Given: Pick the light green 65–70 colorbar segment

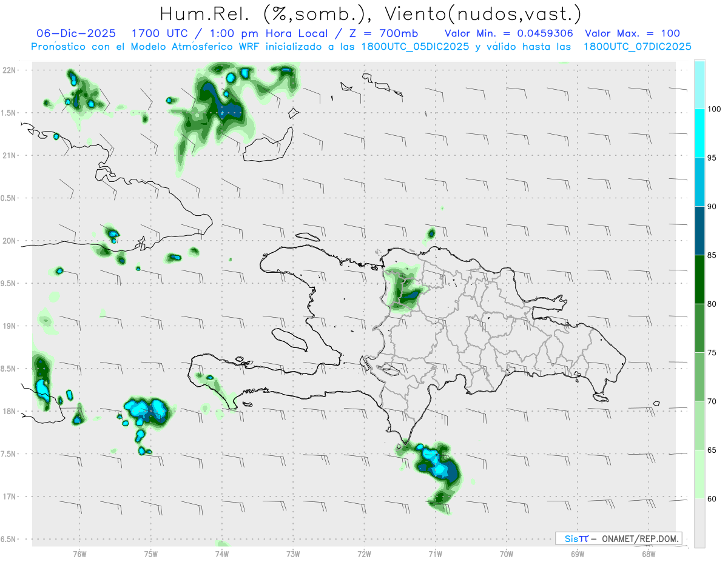Looking at the screenshot, I should (699, 426).
